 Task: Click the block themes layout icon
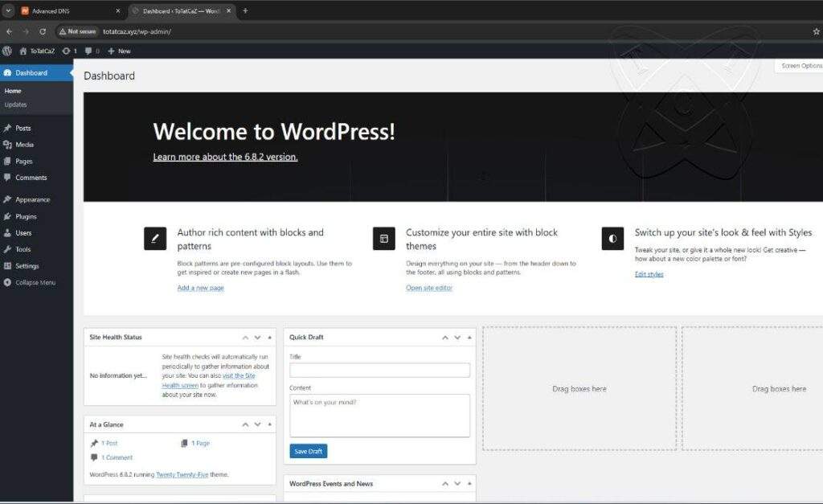click(x=384, y=239)
